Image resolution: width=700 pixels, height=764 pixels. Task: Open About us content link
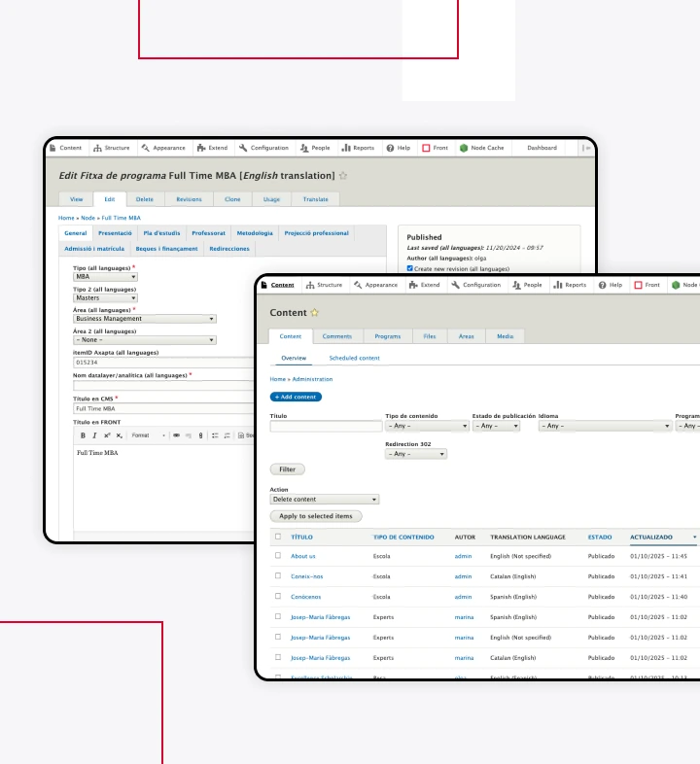point(303,556)
